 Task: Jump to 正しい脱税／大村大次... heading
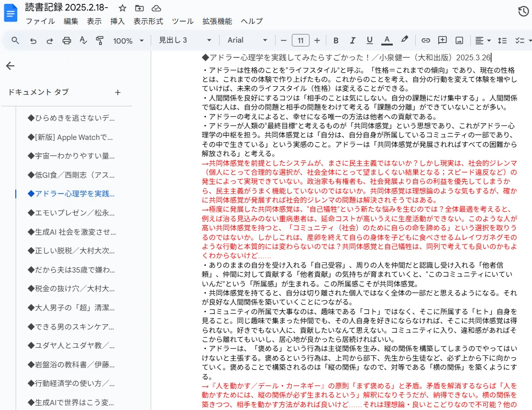[71, 251]
